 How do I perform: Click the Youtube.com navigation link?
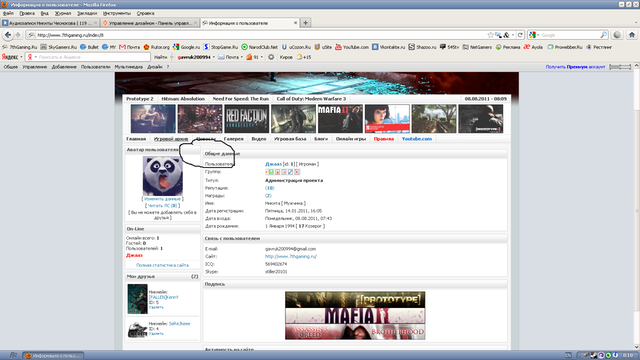[417, 139]
